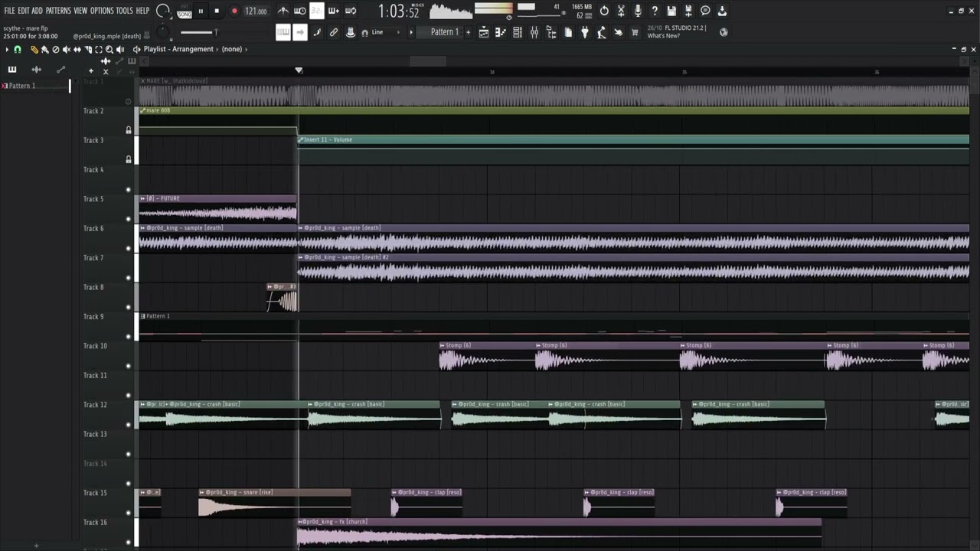The height and width of the screenshot is (551, 980).
Task: Open the FILE menu
Action: click(x=9, y=11)
